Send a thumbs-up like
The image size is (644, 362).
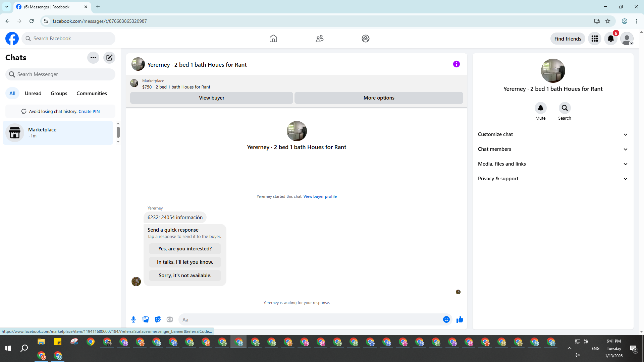(460, 319)
